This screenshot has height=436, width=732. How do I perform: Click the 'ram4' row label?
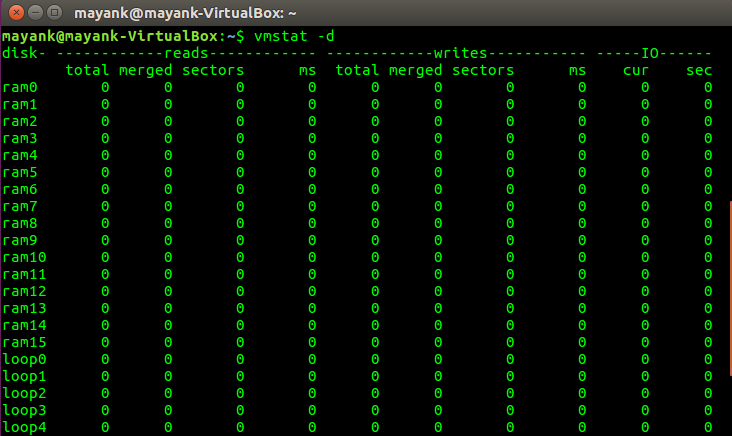coord(20,155)
